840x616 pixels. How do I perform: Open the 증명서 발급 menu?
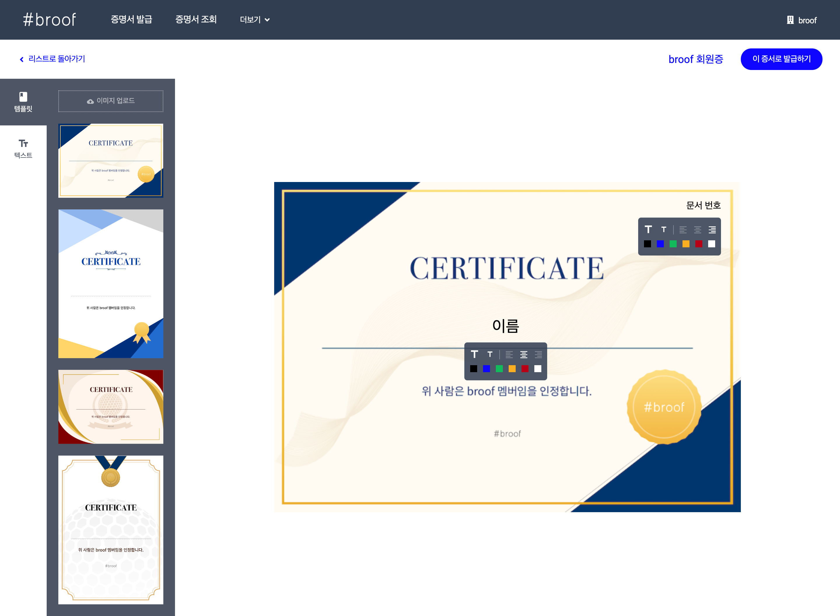(132, 19)
